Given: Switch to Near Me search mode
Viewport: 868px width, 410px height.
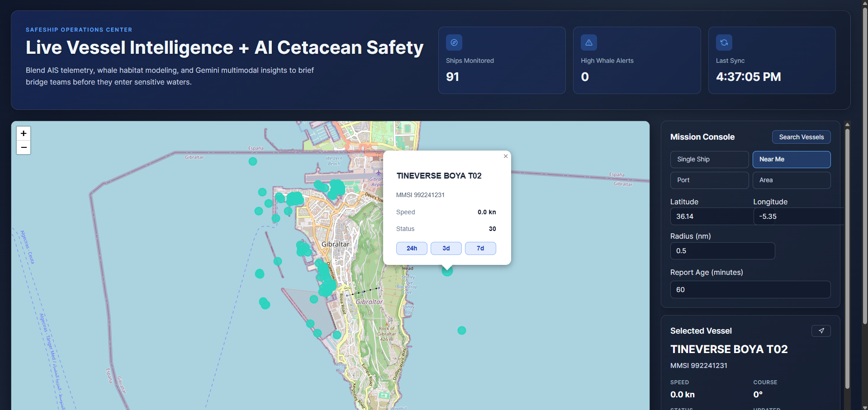Looking at the screenshot, I should tap(792, 160).
